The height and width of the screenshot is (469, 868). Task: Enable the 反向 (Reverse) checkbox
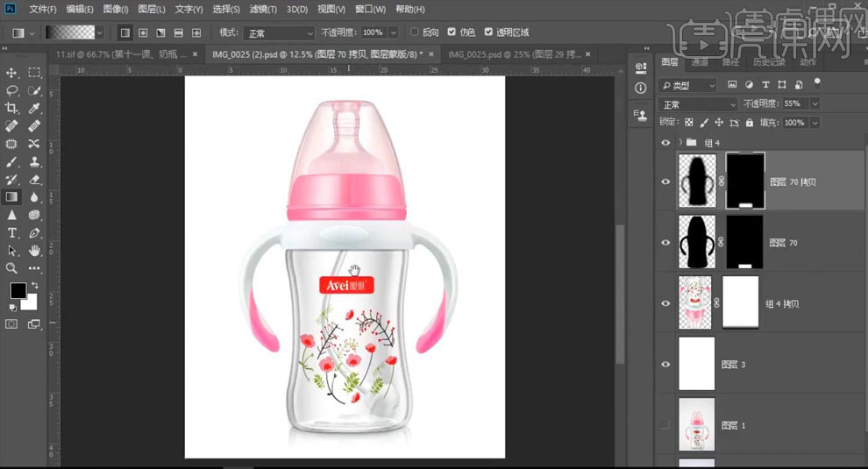[415, 32]
